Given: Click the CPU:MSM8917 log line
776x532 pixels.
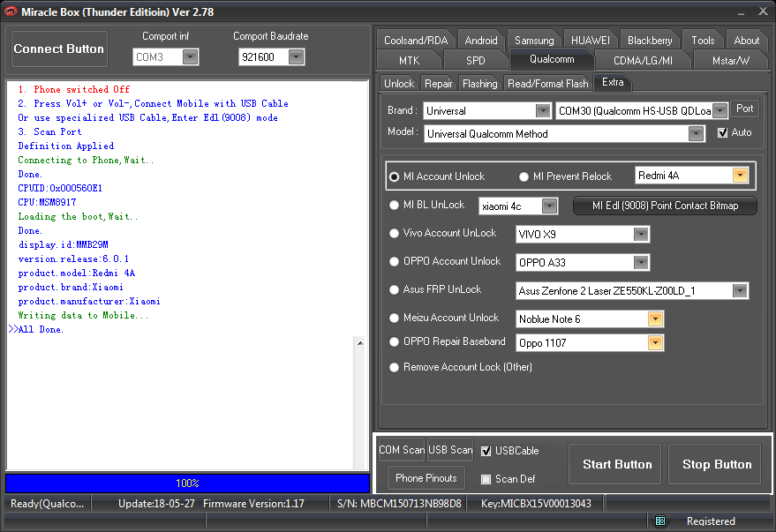Looking at the screenshot, I should 47,202.
